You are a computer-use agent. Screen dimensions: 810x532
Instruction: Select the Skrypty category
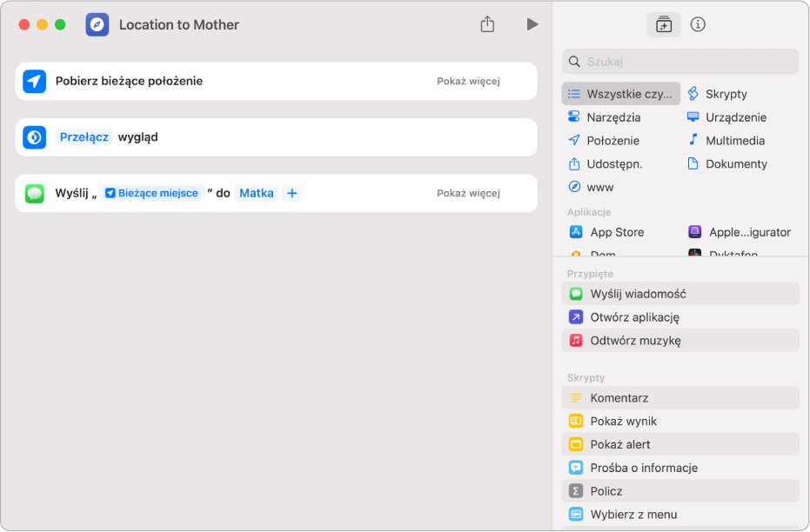(717, 94)
